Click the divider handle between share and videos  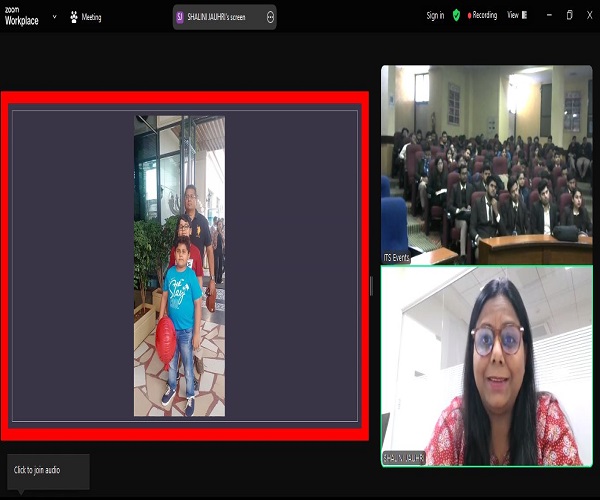371,286
